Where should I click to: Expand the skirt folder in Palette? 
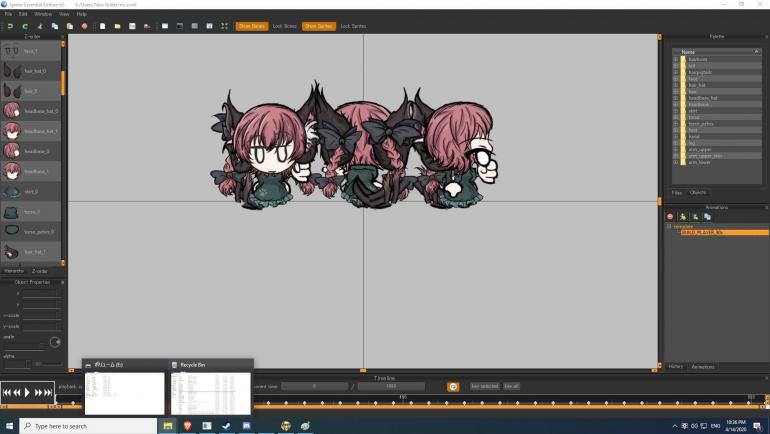pos(675,111)
